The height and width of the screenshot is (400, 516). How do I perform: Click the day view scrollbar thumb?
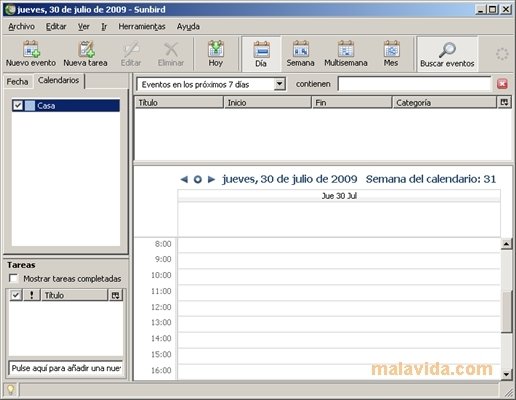tap(506, 311)
